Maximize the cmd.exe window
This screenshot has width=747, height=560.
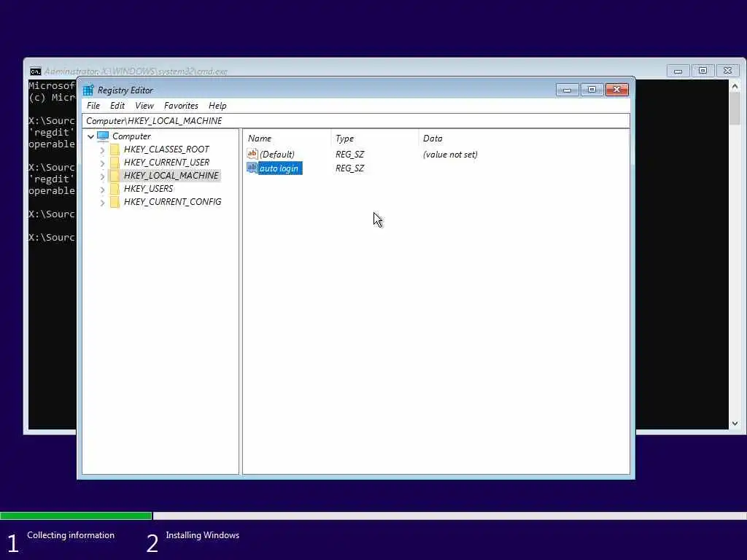pos(703,71)
